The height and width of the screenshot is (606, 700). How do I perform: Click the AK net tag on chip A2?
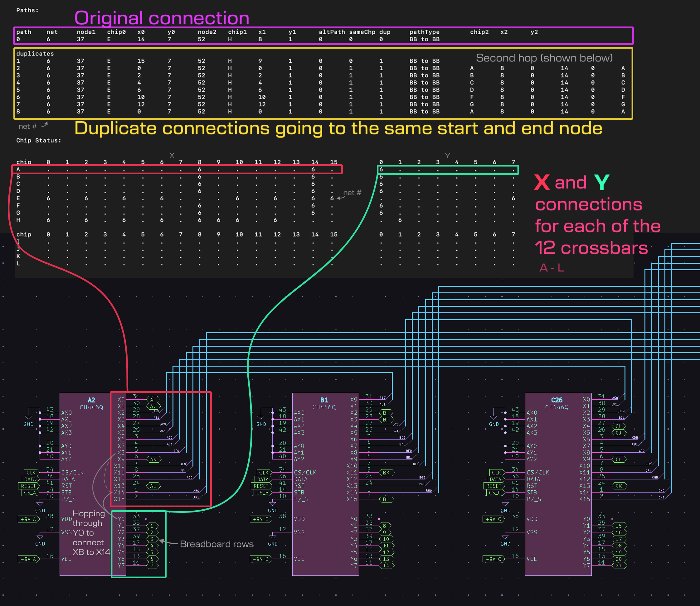tap(153, 459)
